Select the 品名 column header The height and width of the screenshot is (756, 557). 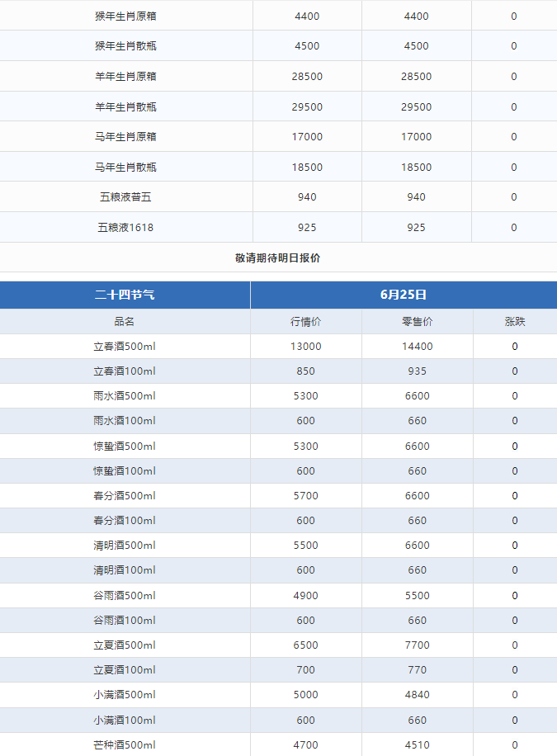[125, 322]
